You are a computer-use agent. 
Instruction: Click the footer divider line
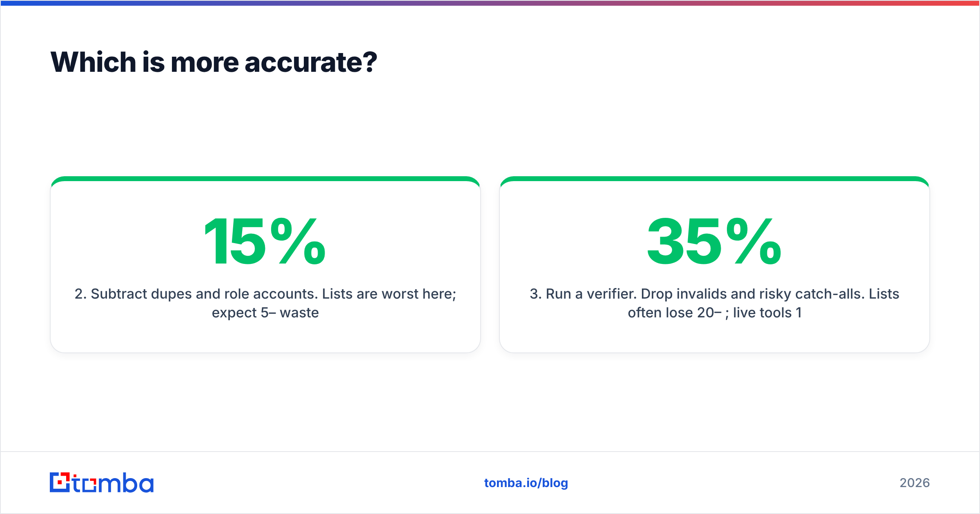490,452
